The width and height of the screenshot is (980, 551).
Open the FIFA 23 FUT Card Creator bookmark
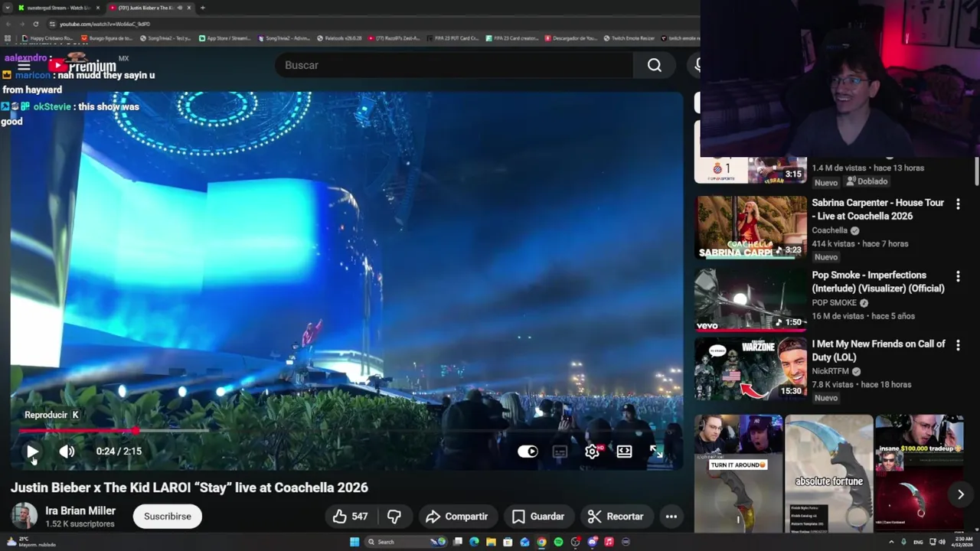click(x=452, y=37)
